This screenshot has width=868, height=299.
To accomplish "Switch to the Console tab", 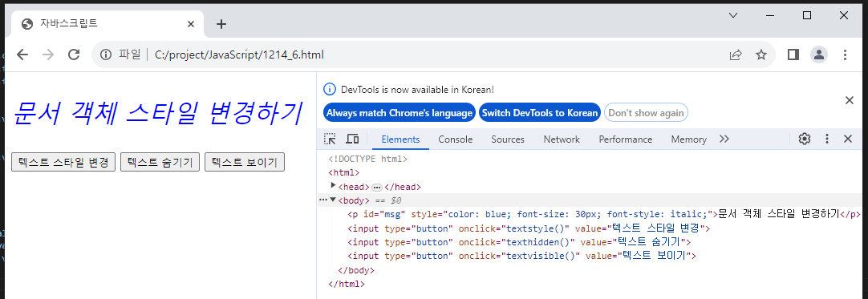I will point(456,139).
